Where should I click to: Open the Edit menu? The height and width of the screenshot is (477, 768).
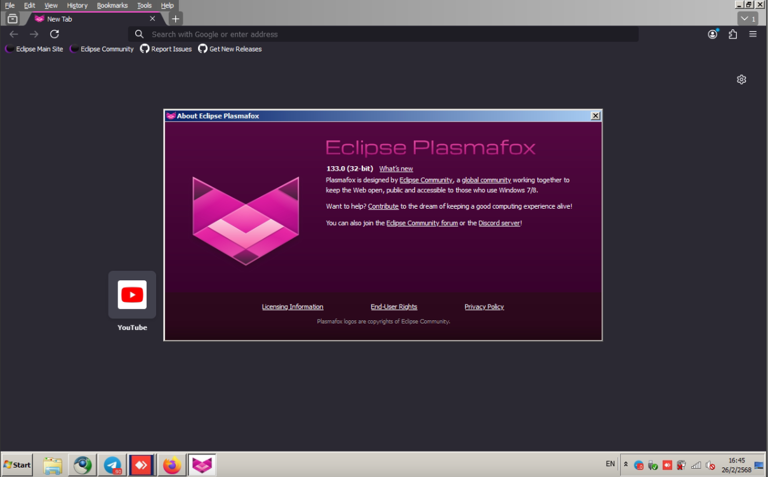29,5
